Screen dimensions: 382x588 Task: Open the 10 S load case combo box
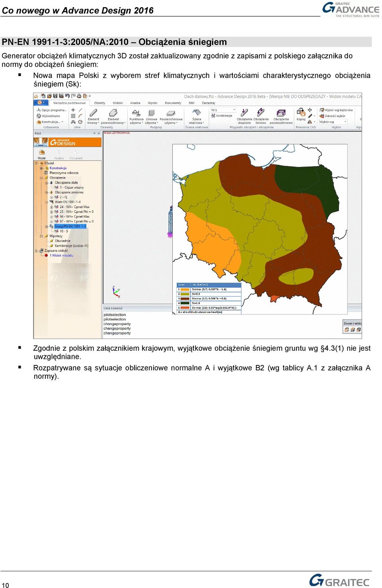223,110
